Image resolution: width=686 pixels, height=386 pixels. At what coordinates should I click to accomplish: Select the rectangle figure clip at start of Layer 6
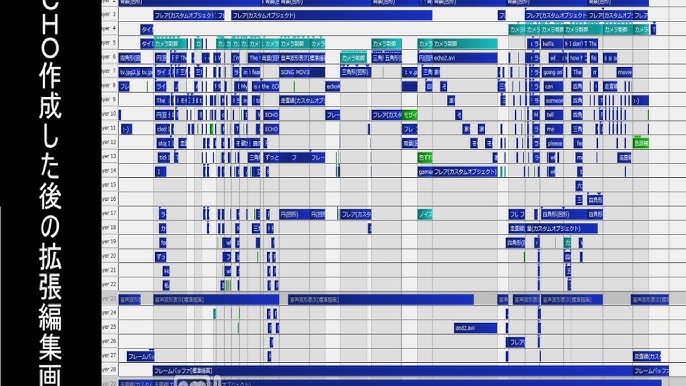pyautogui.click(x=130, y=58)
